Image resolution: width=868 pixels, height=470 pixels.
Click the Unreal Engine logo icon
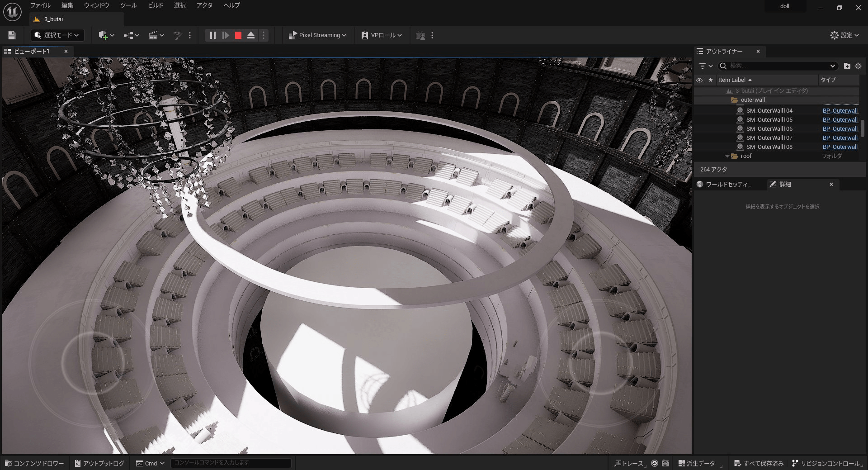pyautogui.click(x=12, y=12)
